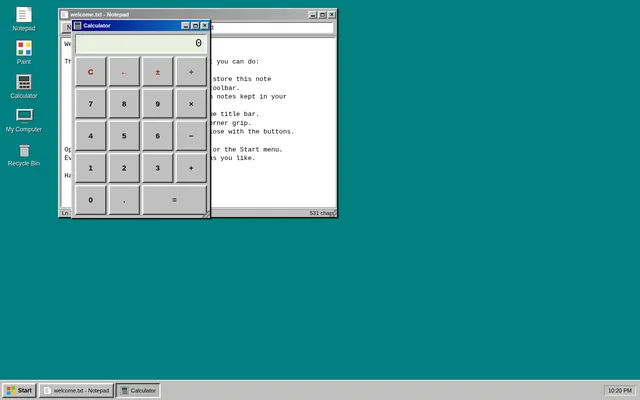Screen dimensions: 640x400
Task: Click the Notepad resize grip corner
Action: click(334, 213)
